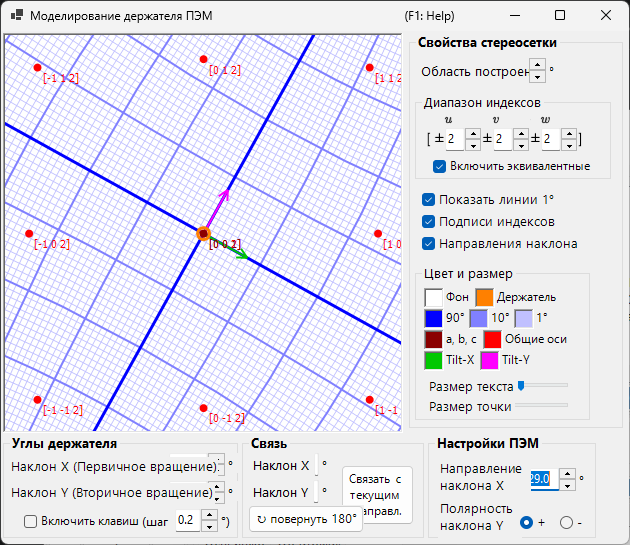This screenshot has height=545, width=630.
Task: Click the red [-1 0 2] pole point
Action: [x=29, y=234]
